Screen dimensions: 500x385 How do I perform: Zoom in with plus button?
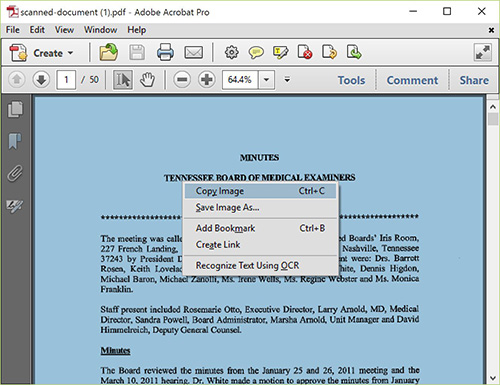pos(207,80)
